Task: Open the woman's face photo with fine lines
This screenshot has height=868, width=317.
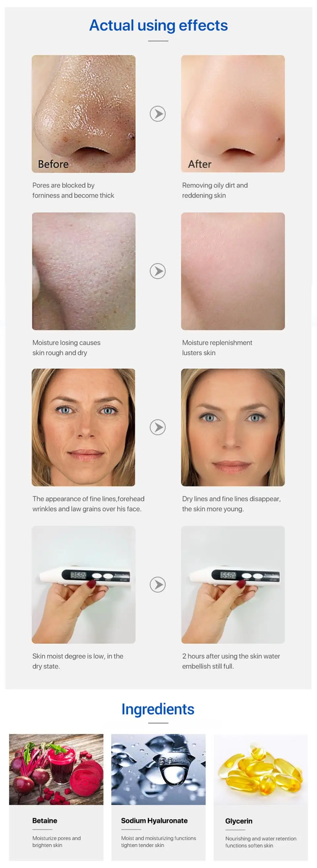Action: pyautogui.click(x=84, y=427)
